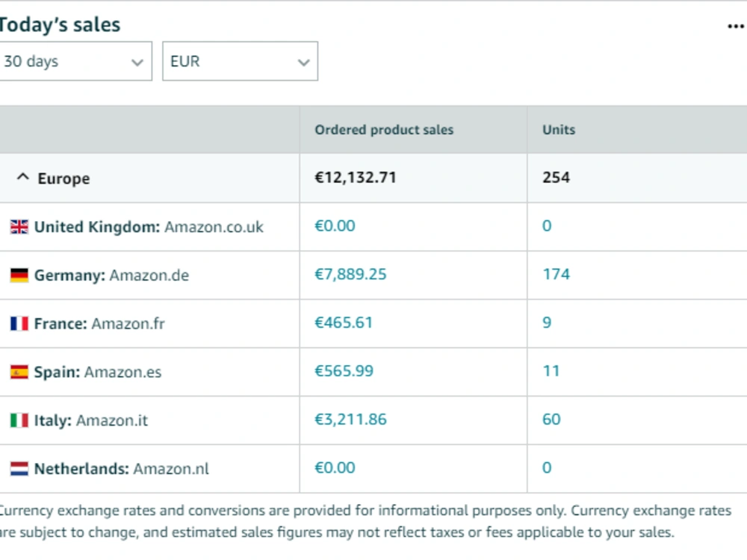Open Germany sales amount €7,889.25
The width and height of the screenshot is (747, 560).
pos(350,274)
